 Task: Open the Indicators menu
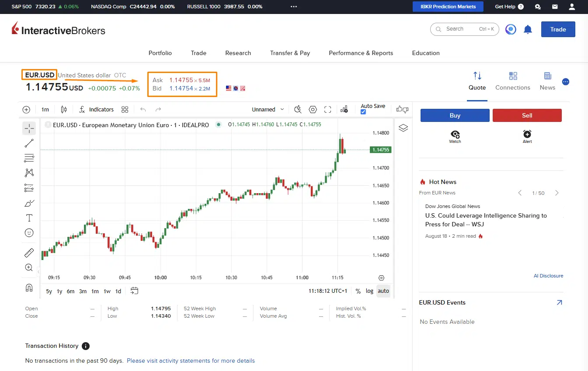point(96,110)
